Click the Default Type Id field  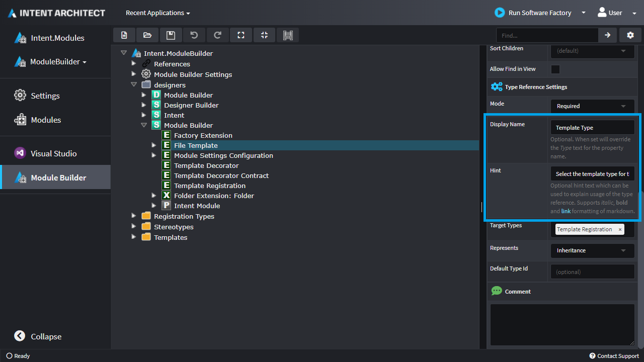pyautogui.click(x=592, y=271)
